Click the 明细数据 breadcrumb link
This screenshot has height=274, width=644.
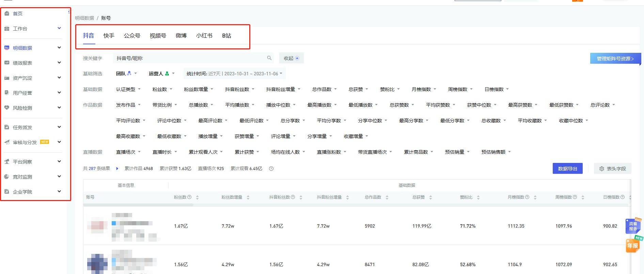point(84,18)
